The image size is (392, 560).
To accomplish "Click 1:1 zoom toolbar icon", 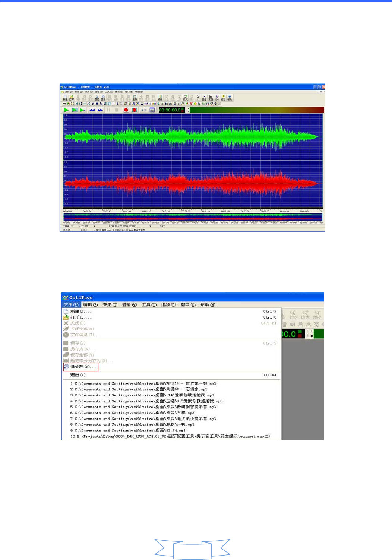I will click(x=198, y=98).
